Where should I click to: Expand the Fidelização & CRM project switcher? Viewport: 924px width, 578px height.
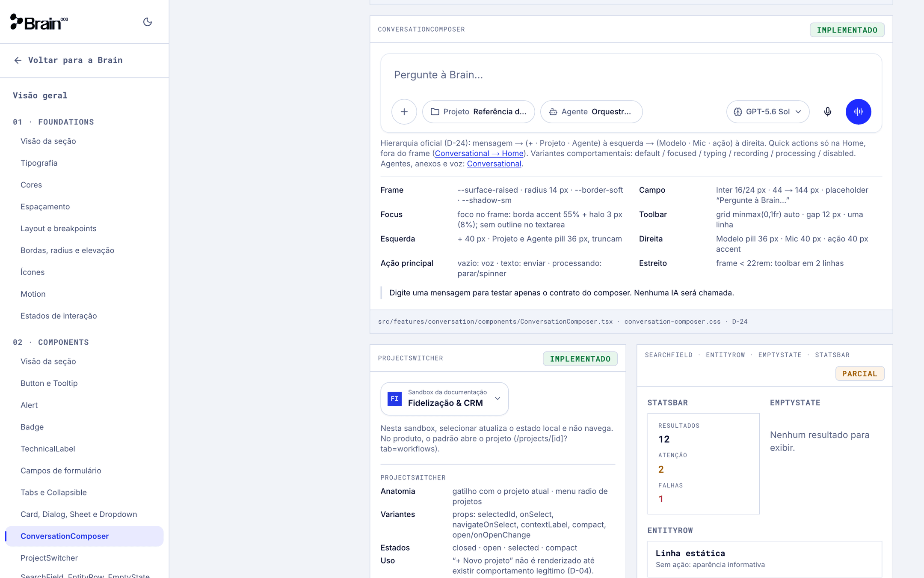(x=444, y=399)
